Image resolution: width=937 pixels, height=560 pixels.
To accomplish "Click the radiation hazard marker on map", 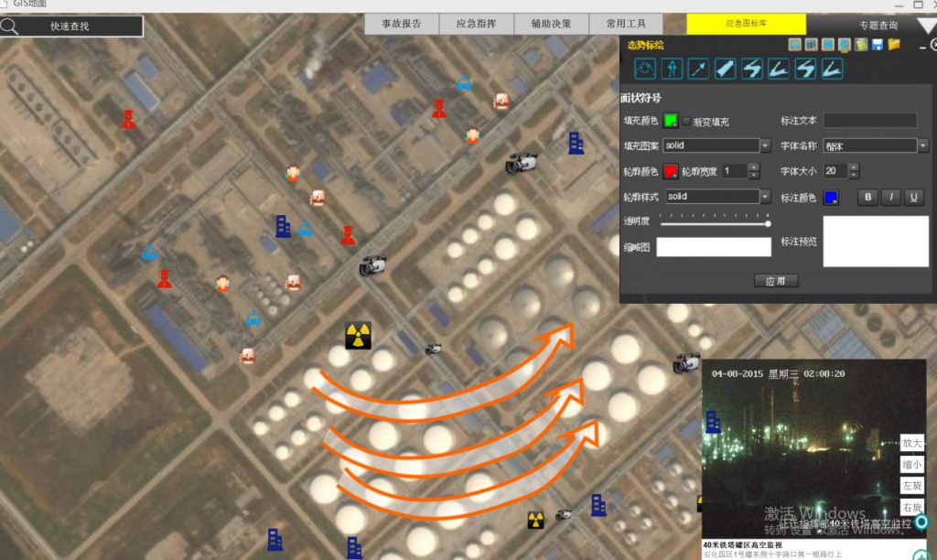I will (358, 336).
